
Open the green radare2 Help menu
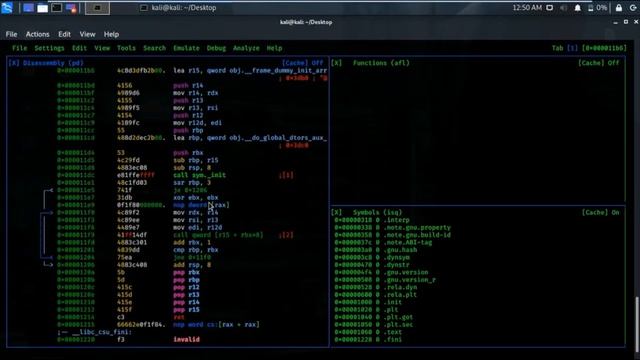click(274, 48)
